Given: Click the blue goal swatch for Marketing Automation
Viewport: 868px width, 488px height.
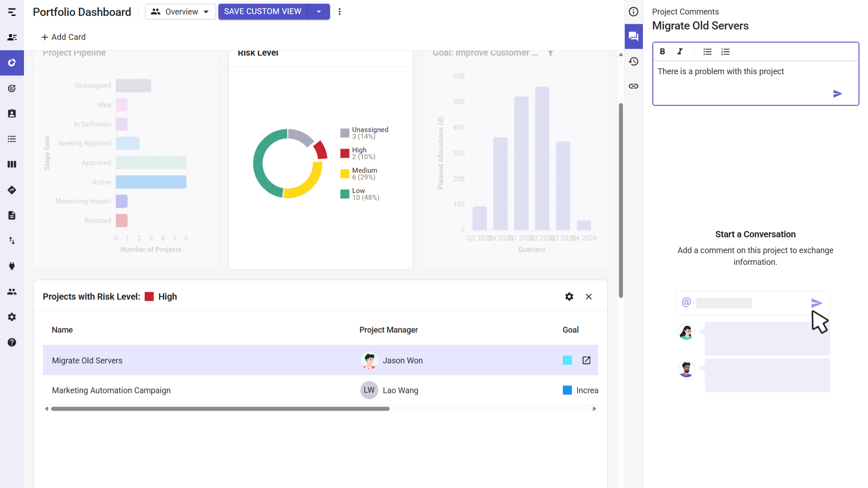Looking at the screenshot, I should tap(567, 390).
